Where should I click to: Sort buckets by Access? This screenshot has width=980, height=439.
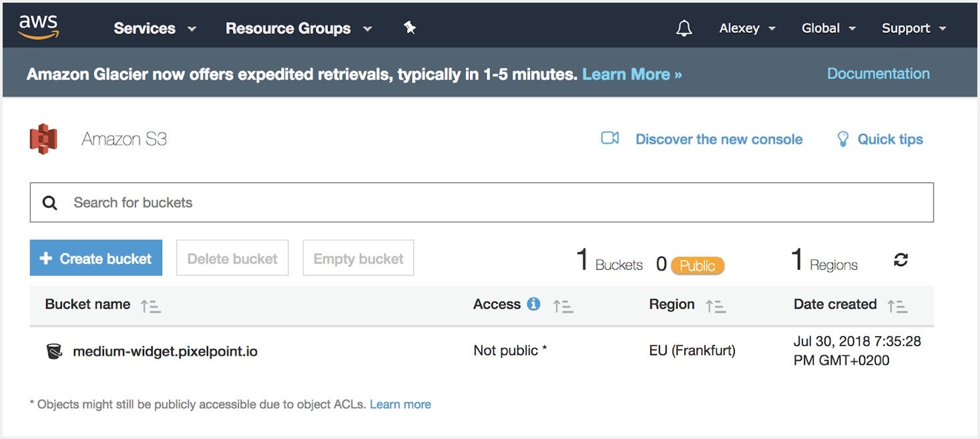coord(563,306)
